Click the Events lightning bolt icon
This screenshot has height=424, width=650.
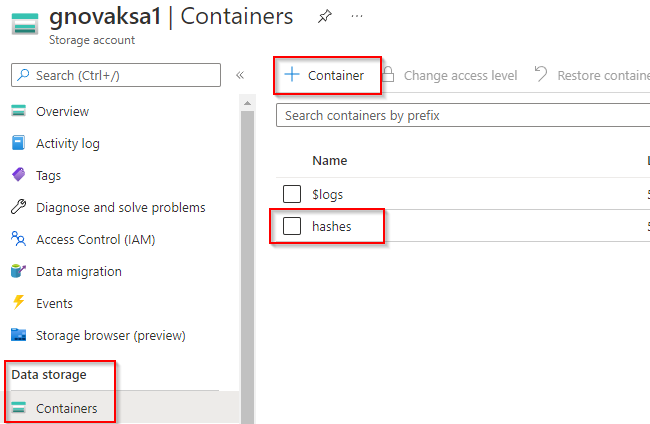pos(18,303)
